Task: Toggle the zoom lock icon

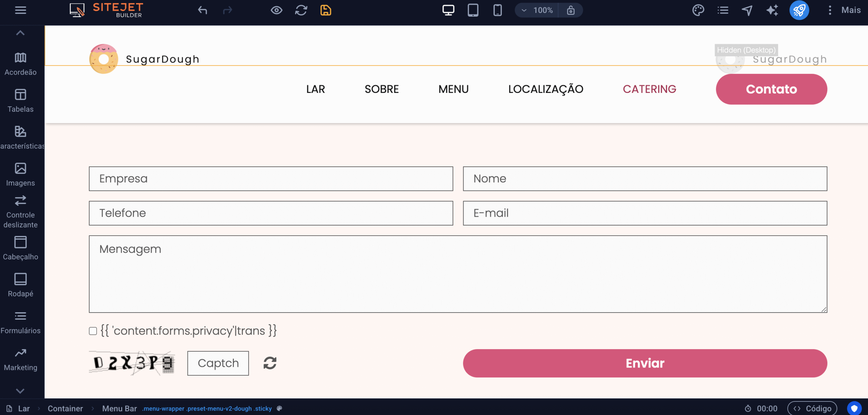Action: pyautogui.click(x=571, y=10)
